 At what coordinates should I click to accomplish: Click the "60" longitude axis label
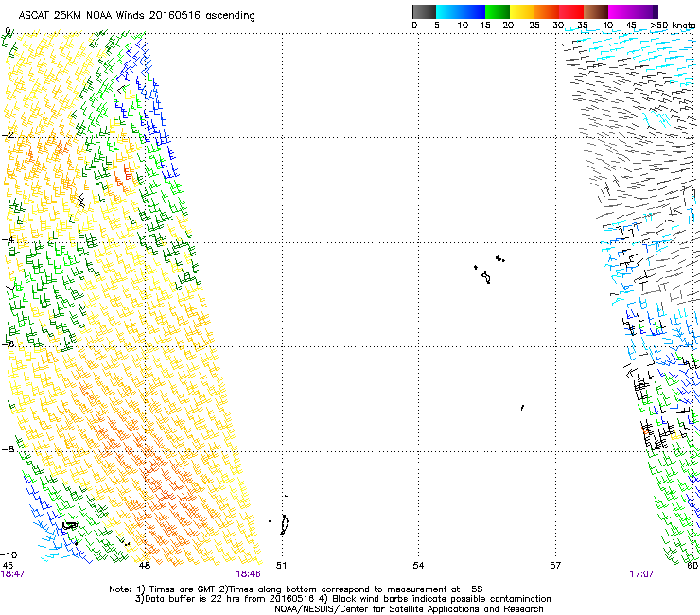tap(692, 566)
